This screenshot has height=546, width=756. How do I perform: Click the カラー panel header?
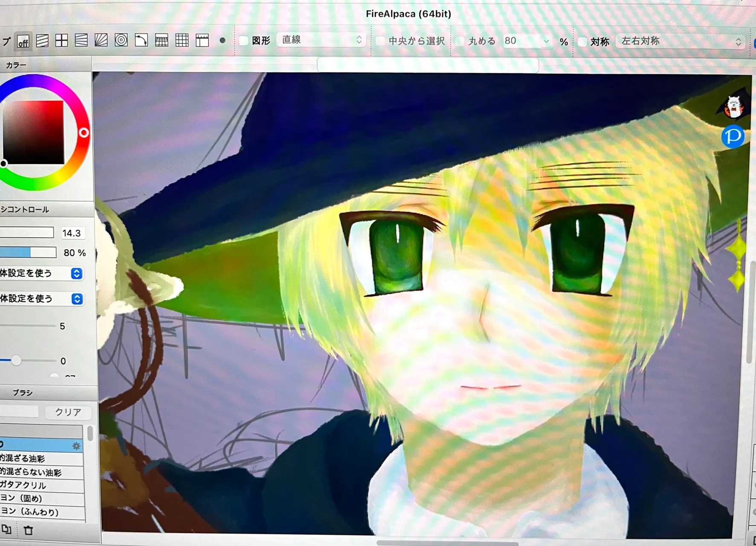click(x=46, y=65)
